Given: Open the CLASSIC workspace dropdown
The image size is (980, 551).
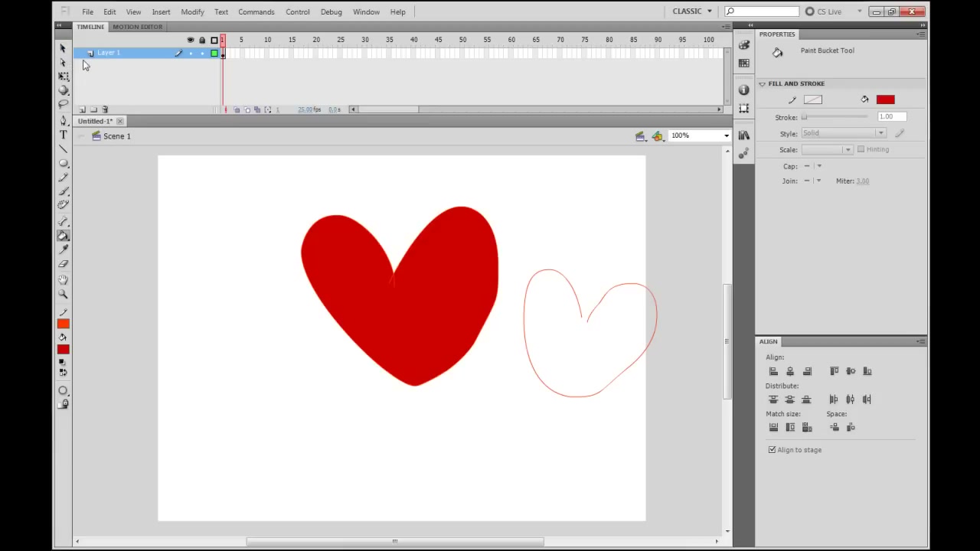Looking at the screenshot, I should pyautogui.click(x=692, y=11).
